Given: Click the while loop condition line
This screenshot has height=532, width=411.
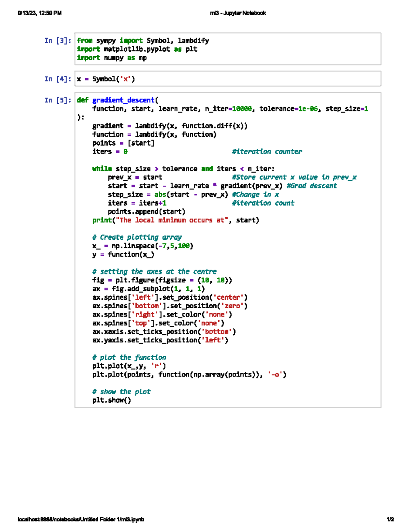Looking at the screenshot, I should [x=183, y=169].
